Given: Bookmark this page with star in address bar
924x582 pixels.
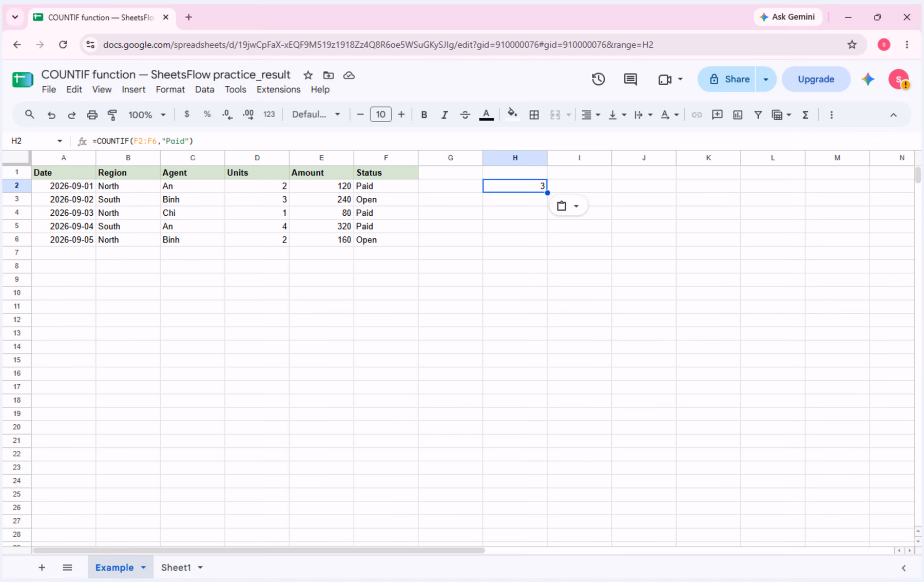Looking at the screenshot, I should [x=852, y=45].
